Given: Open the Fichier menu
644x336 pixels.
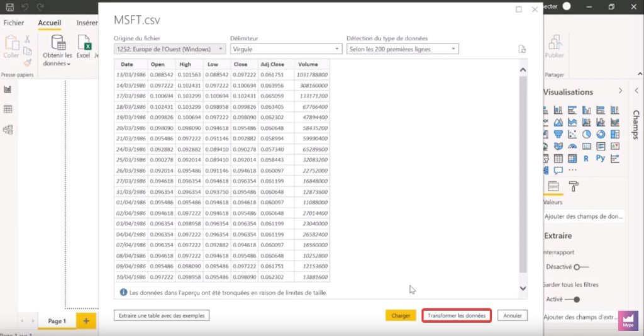Looking at the screenshot, I should point(14,23).
